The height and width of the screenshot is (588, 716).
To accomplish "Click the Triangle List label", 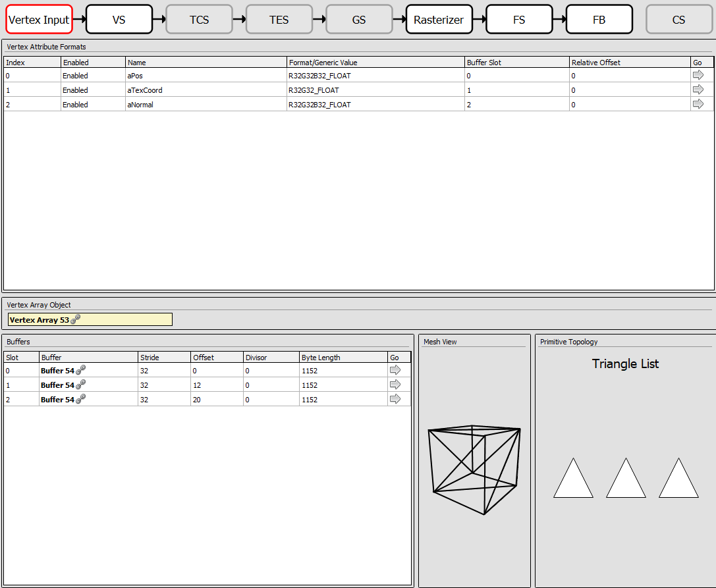I will coord(625,364).
